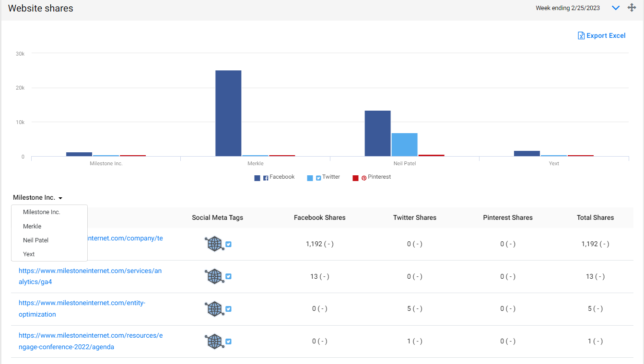
Task: Click the Total Shares column header
Action: click(x=596, y=217)
